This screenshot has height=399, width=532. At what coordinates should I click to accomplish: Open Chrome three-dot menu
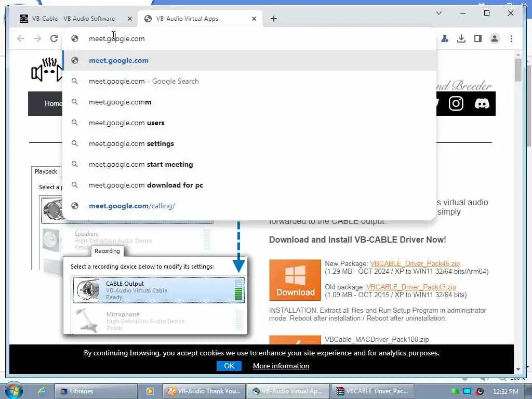[x=511, y=38]
